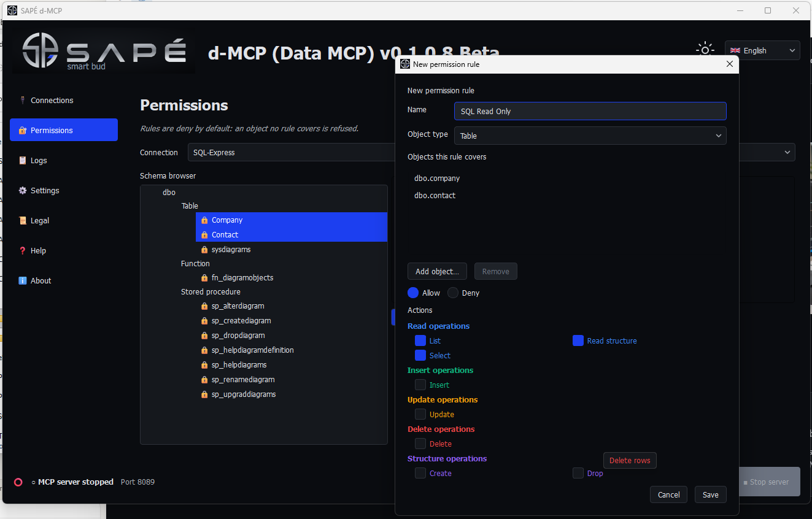Click Add object… button
This screenshot has width=812, height=519.
(437, 271)
